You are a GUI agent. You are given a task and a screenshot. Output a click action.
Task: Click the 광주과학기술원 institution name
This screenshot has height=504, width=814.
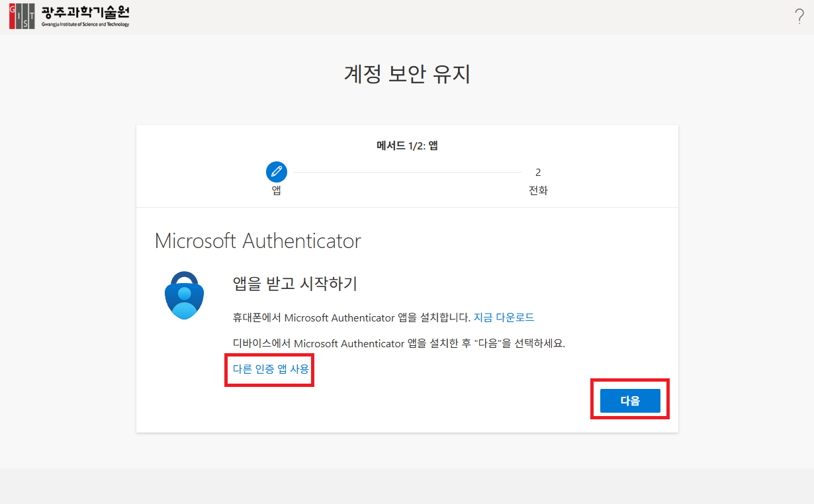[85, 12]
